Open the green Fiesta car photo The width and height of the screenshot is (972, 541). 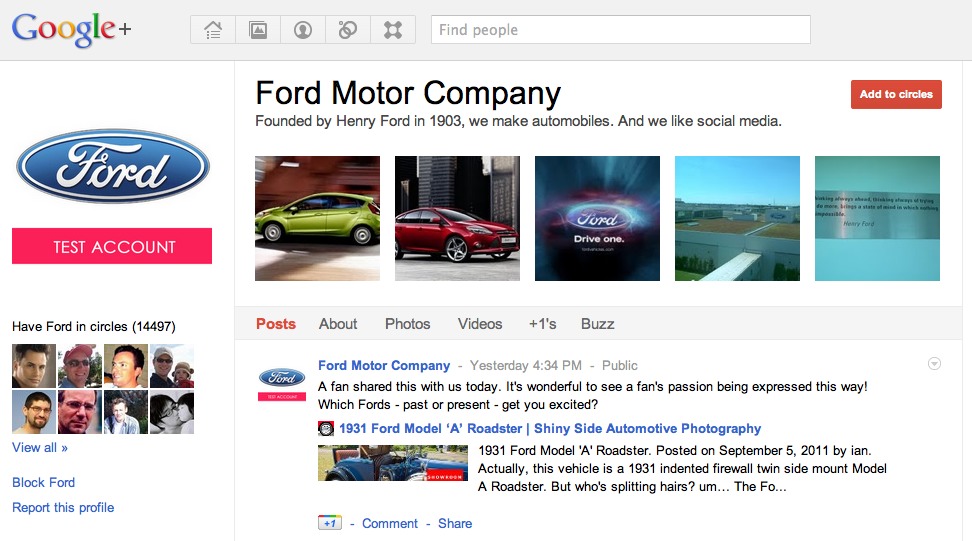click(x=317, y=218)
